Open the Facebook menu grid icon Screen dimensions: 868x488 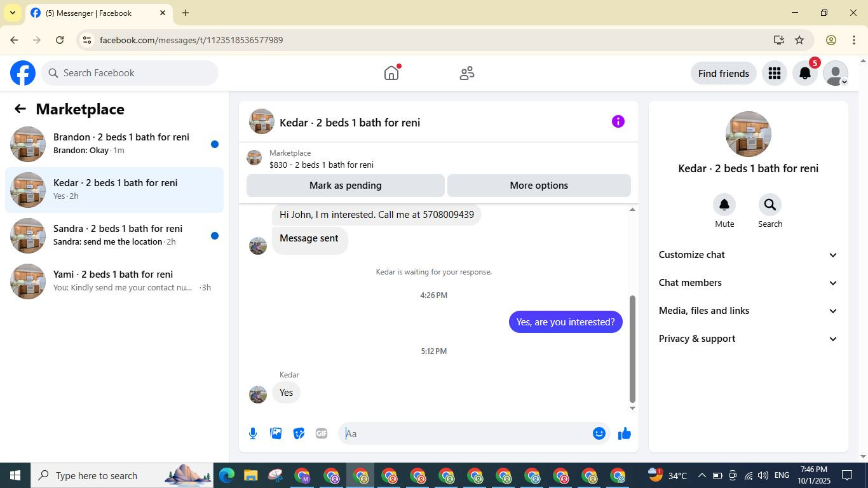pyautogui.click(x=774, y=73)
